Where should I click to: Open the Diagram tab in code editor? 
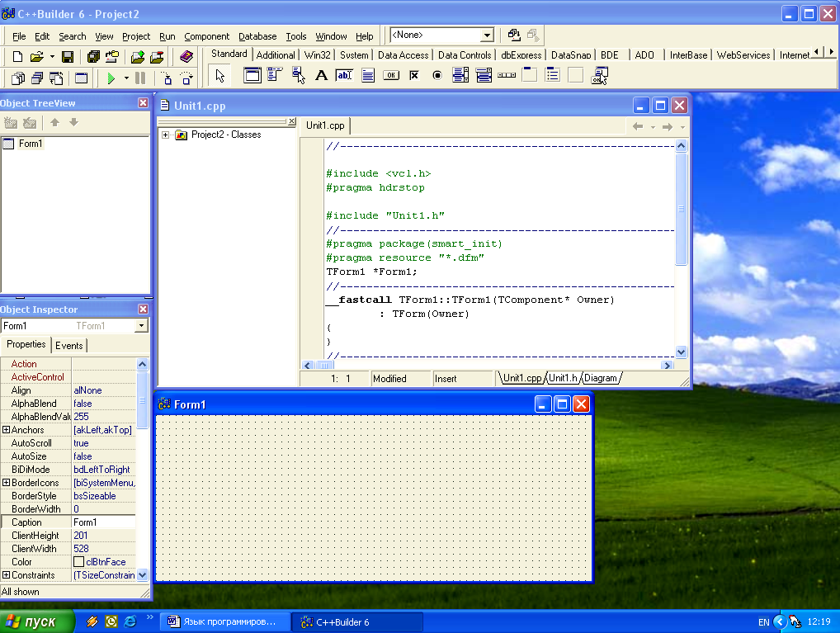pyautogui.click(x=601, y=379)
